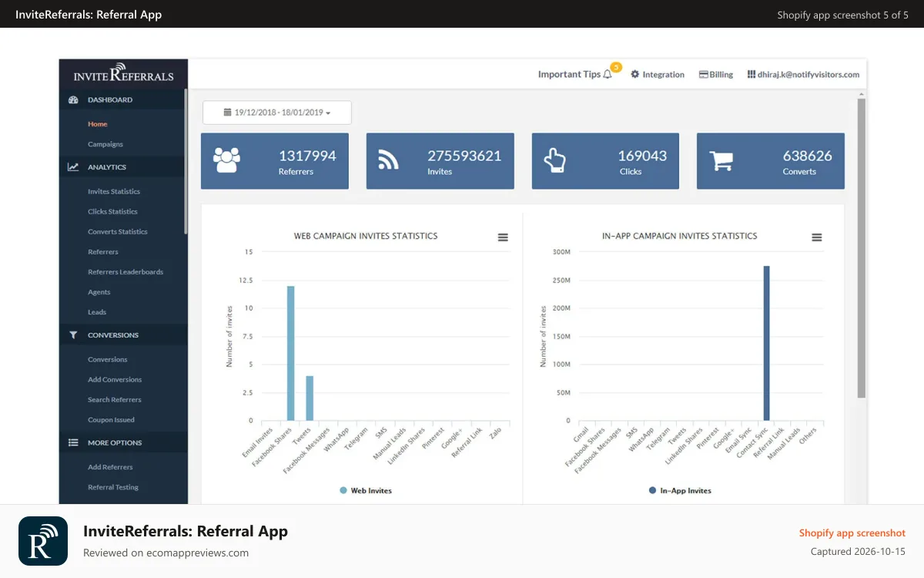
Task: Open Converts Statistics page
Action: pos(118,232)
